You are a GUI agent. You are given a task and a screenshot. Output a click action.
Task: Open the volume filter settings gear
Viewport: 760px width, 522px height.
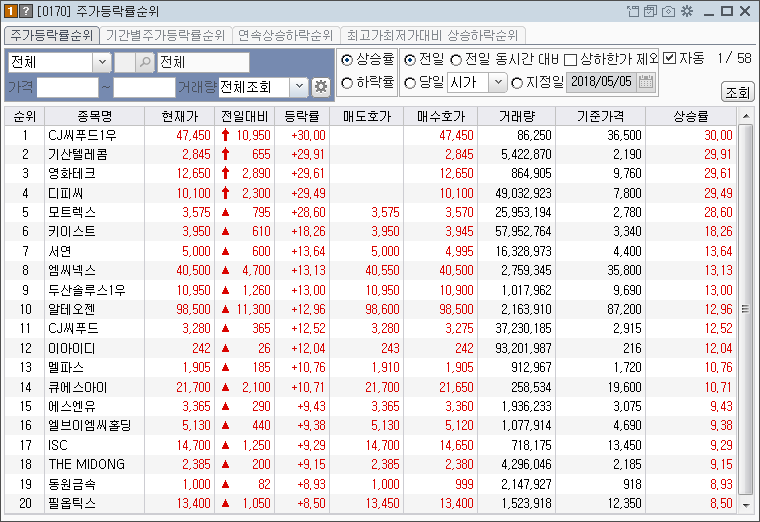(x=320, y=87)
